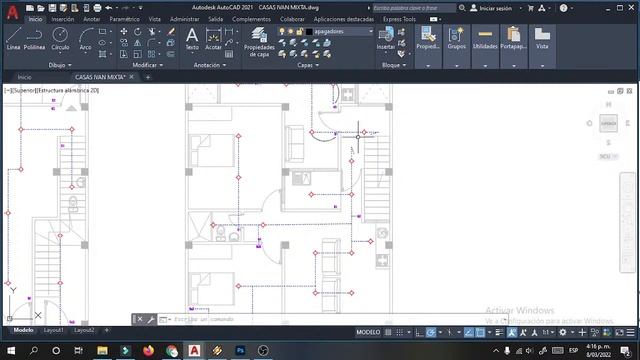Click the Table icon in Anotación panel
640x360 pixels.
(229, 54)
